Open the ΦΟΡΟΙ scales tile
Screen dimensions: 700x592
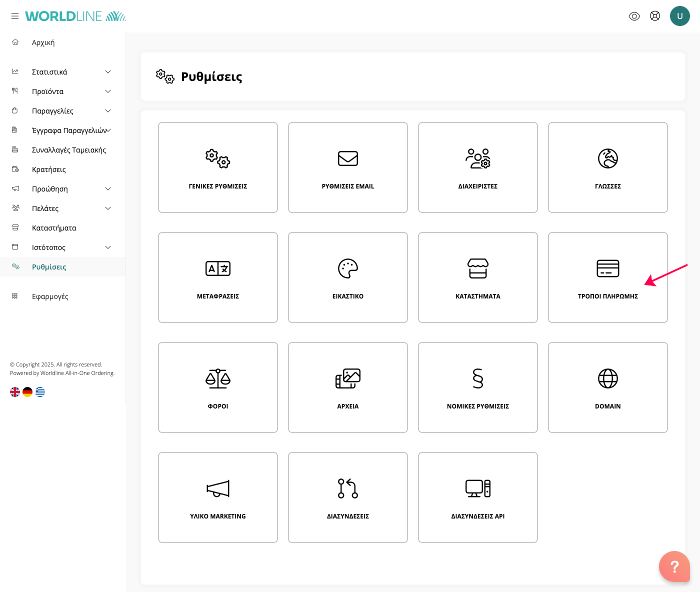(218, 387)
